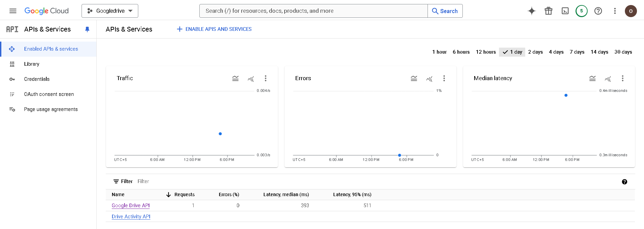Open the main navigation hamburger menu
Viewport: 644px width, 229px height.
point(13,11)
